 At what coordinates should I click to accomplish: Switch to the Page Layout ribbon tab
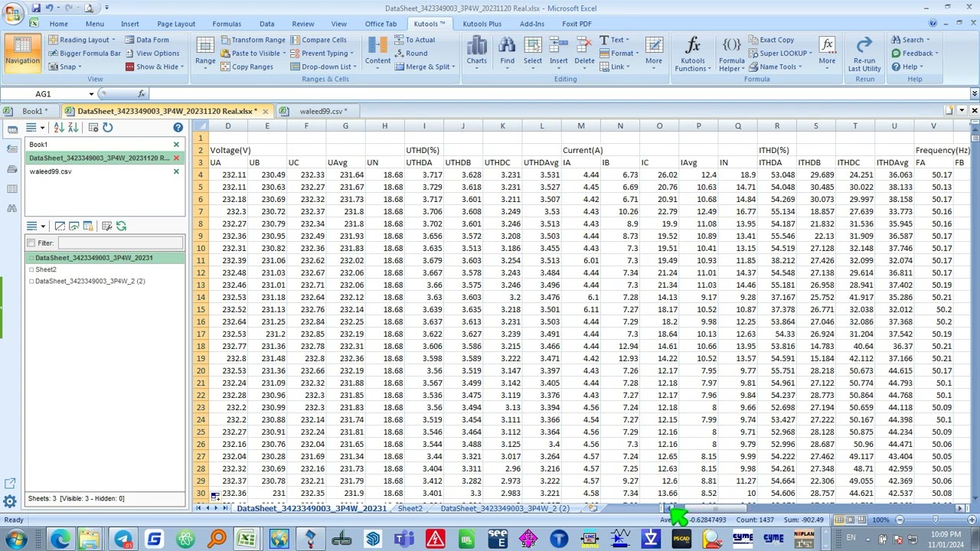[176, 24]
